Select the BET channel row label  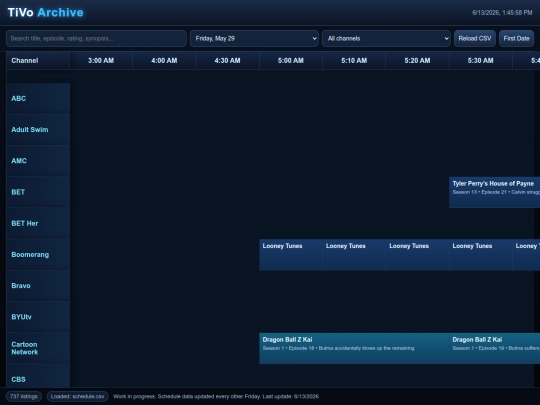pyautogui.click(x=38, y=192)
